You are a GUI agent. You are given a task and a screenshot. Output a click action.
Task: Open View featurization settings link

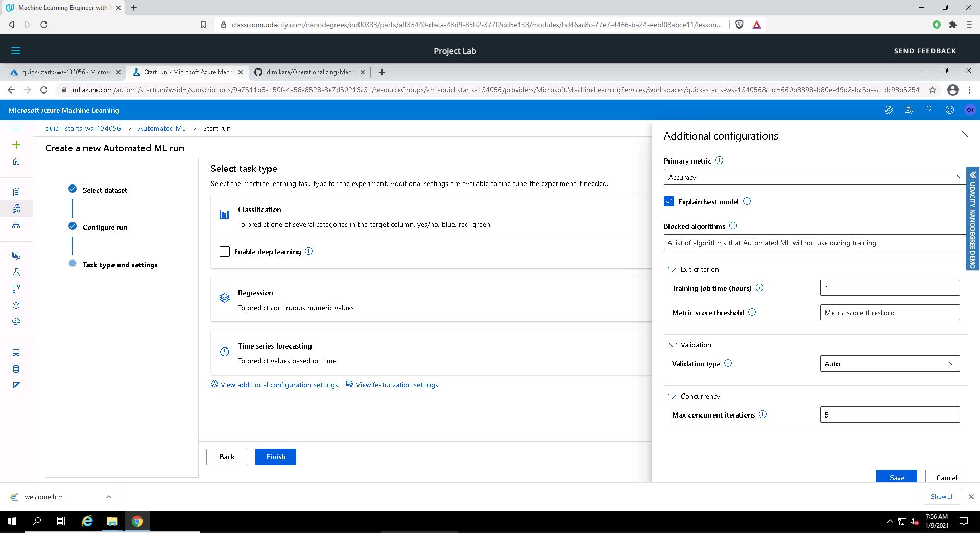pos(396,385)
